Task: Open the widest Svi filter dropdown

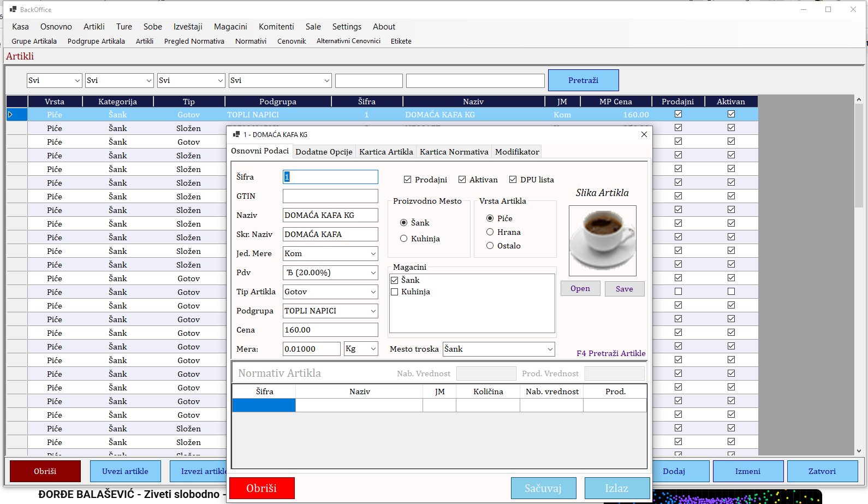Action: pyautogui.click(x=280, y=80)
